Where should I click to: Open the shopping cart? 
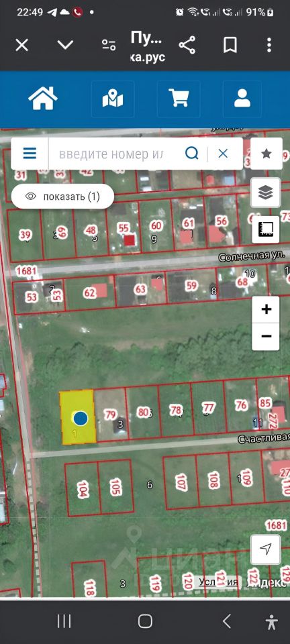tap(179, 99)
